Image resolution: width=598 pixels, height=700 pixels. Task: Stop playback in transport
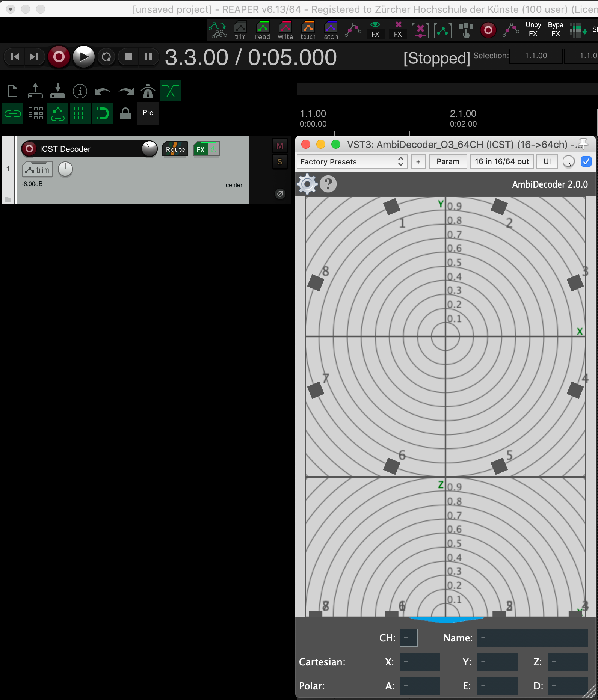click(x=128, y=57)
